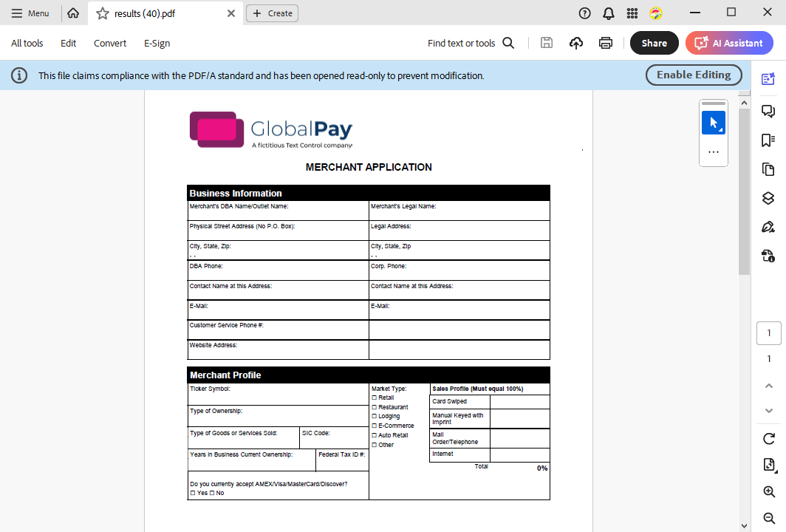Viewport: 786px width, 532px height.
Task: Check the Yes box for accepting cards
Action: coord(193,493)
